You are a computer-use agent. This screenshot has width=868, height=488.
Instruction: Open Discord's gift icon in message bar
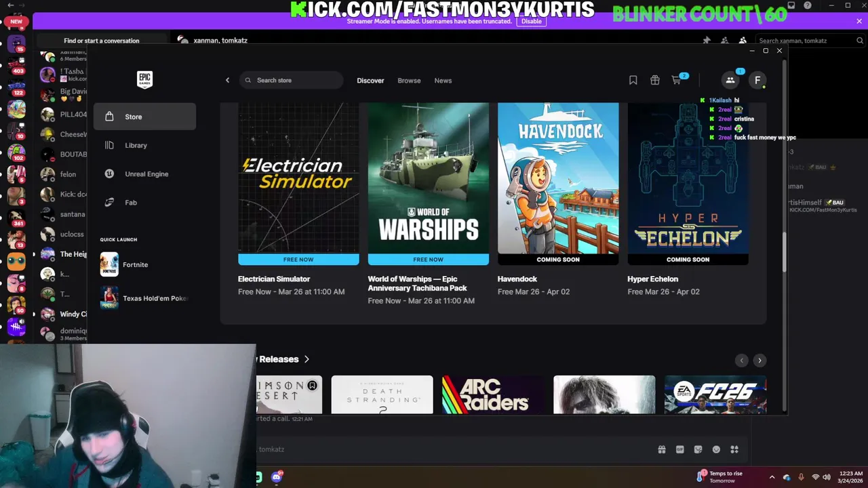(x=662, y=449)
